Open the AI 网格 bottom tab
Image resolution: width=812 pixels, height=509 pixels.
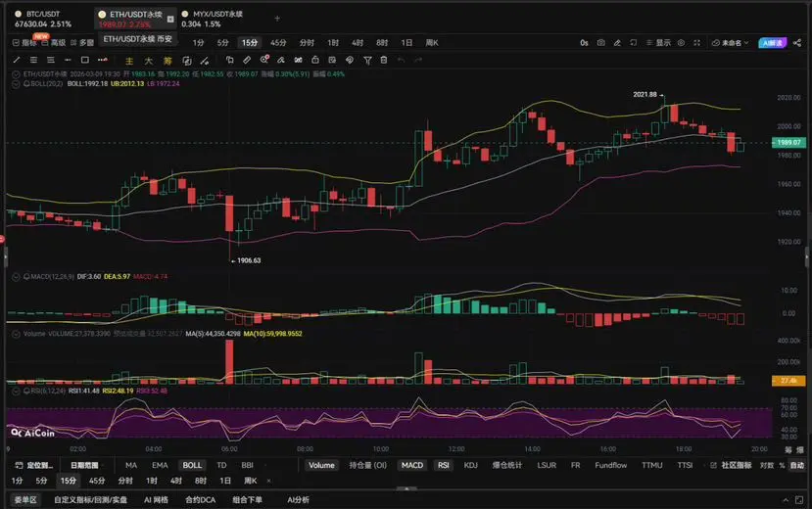pyautogui.click(x=156, y=499)
